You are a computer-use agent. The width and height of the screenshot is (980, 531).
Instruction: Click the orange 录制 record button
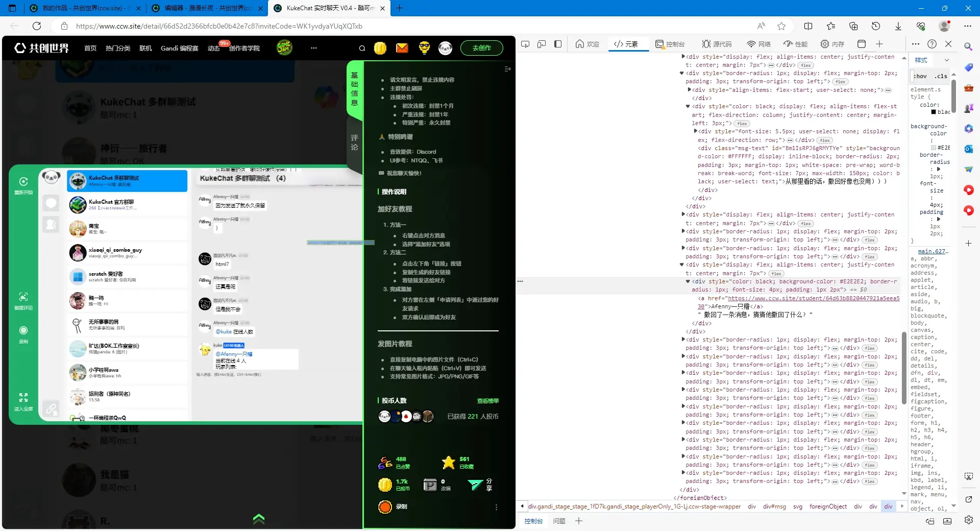click(385, 507)
